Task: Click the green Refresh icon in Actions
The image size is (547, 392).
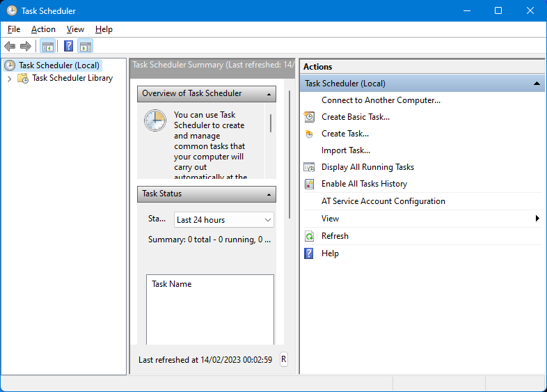Action: 310,236
